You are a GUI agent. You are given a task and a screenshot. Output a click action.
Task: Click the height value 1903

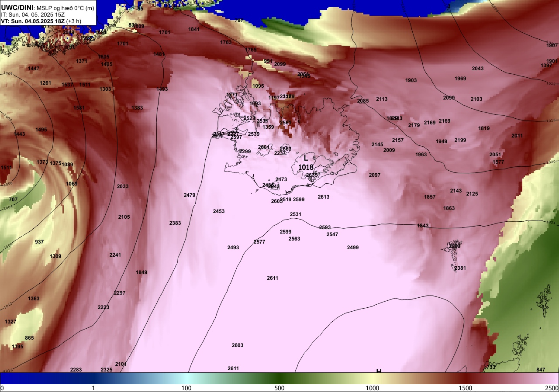(411, 80)
